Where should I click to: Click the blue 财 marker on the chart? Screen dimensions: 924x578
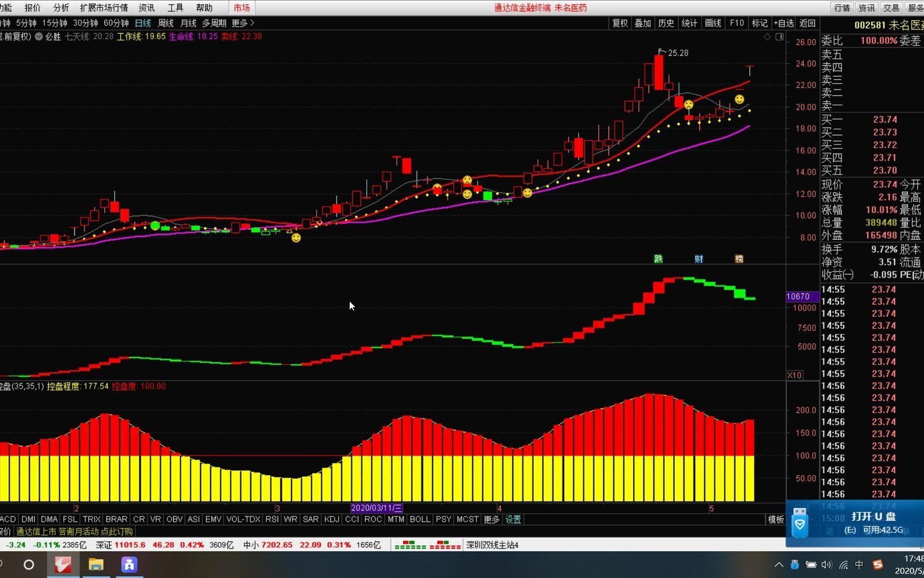coord(699,259)
